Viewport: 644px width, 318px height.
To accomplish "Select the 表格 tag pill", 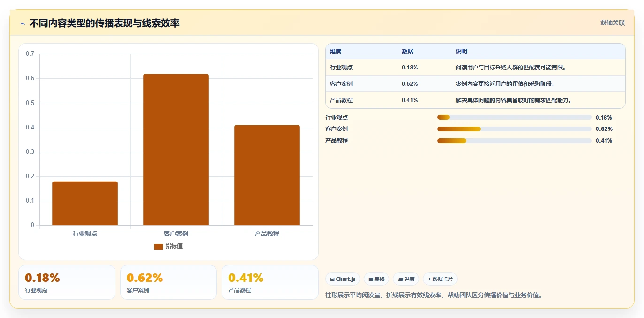I will click(376, 279).
